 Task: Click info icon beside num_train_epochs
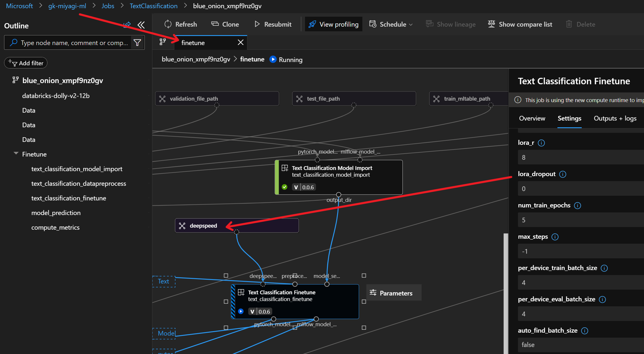point(578,206)
